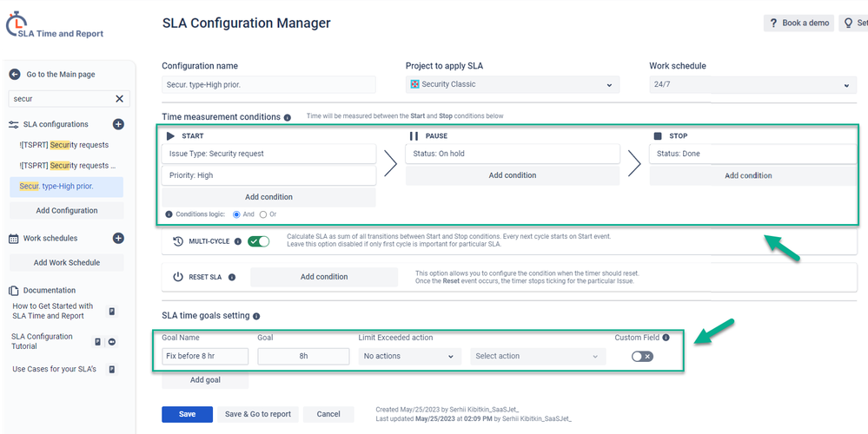Click the sidebar search field containing 'secur'
This screenshot has width=868, height=434.
(70, 99)
